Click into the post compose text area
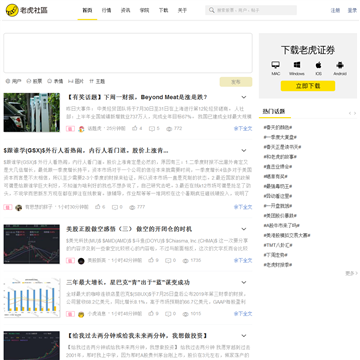This screenshot has height=360, width=360. click(x=128, y=53)
